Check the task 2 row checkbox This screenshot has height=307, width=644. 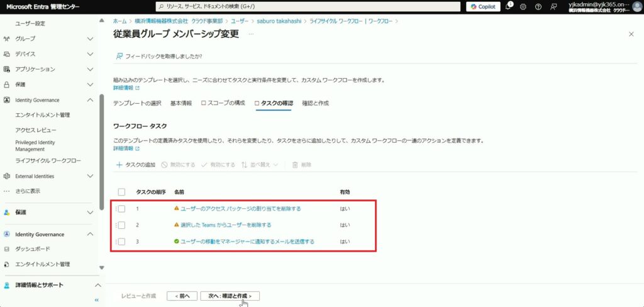coord(121,225)
